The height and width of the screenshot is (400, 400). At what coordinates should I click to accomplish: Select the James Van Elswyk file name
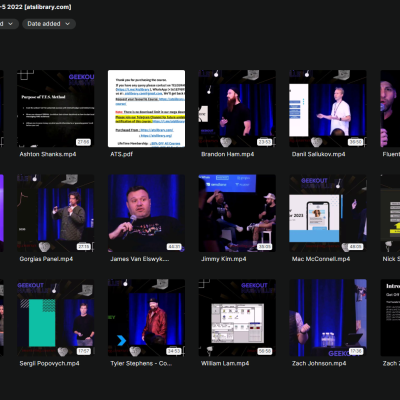(140, 259)
